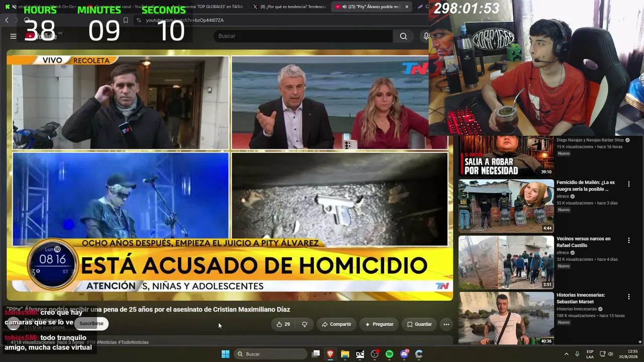Click the #Noticias hashtag link
This screenshot has height=362, width=644.
tap(107, 342)
